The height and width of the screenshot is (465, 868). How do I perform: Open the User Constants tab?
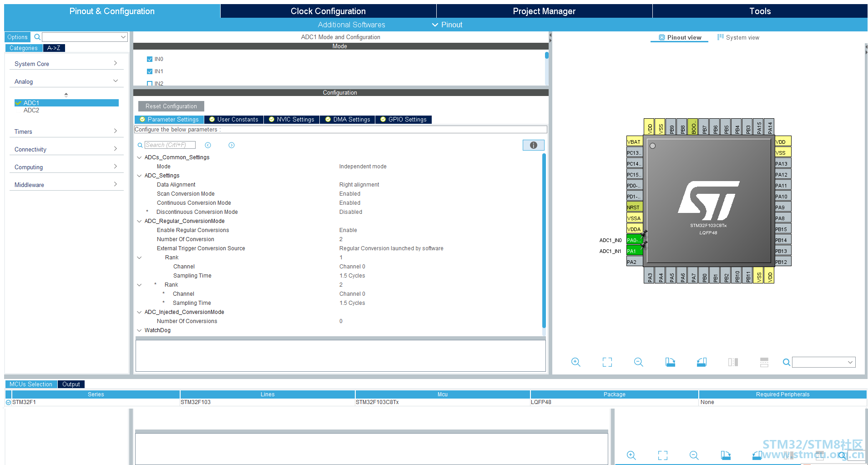coord(234,119)
